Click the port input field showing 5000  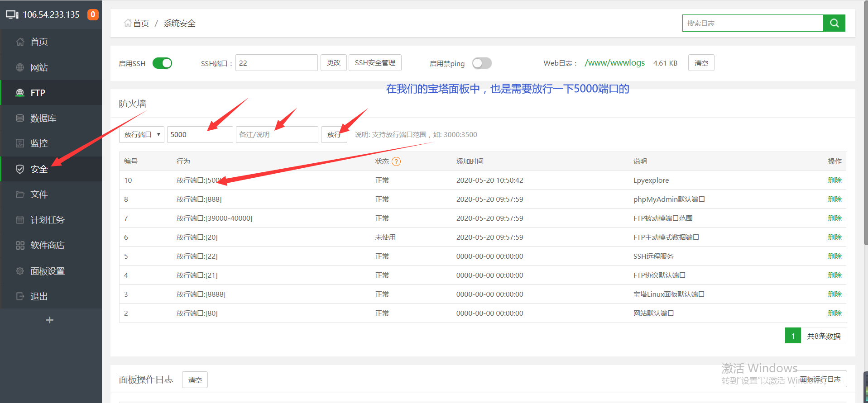(200, 135)
